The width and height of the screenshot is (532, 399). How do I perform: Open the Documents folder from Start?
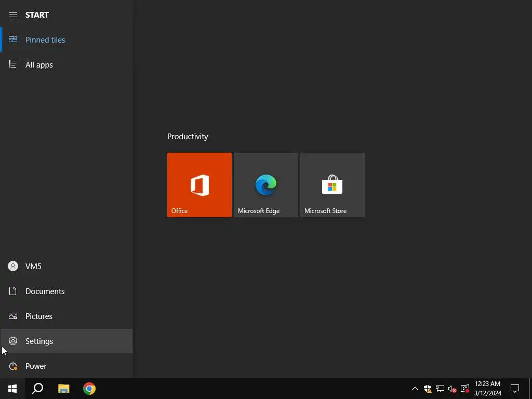tap(66, 291)
